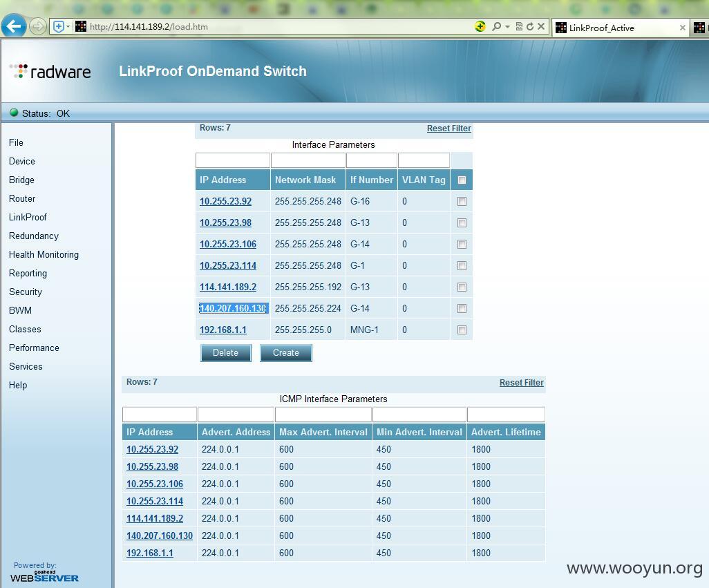
Task: Open 140.207.160.130 link in ICMP table
Action: coord(159,535)
